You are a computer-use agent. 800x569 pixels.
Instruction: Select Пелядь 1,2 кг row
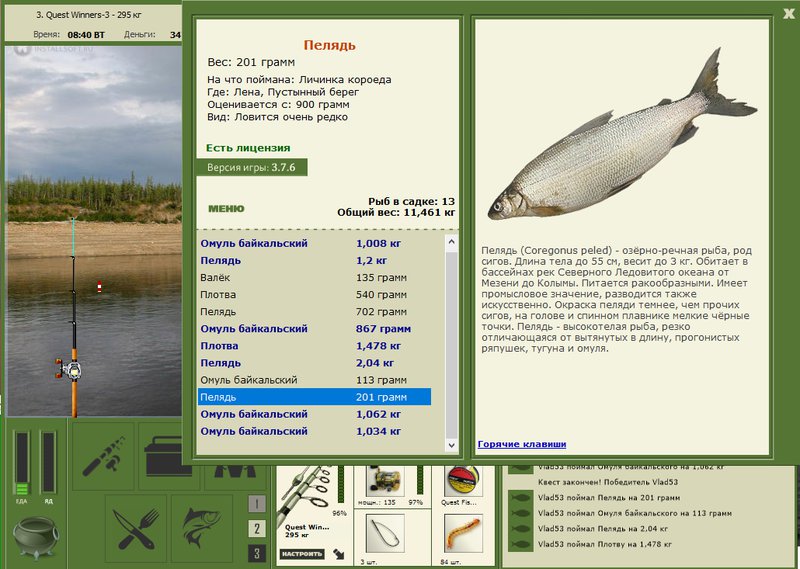pos(314,260)
